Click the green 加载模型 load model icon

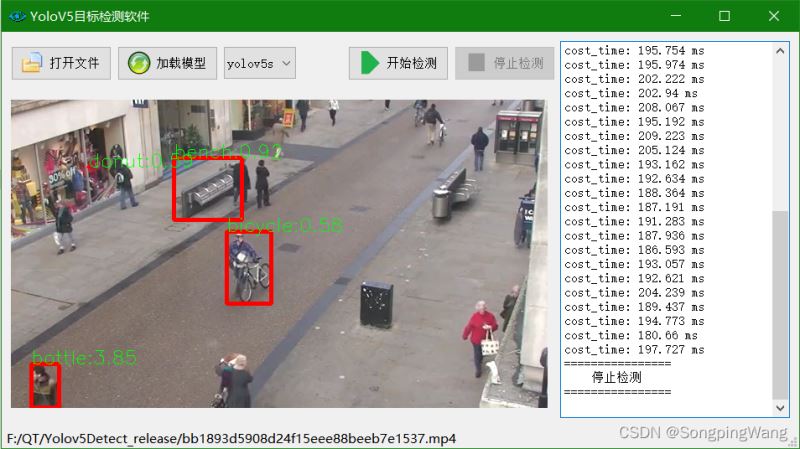click(x=137, y=63)
